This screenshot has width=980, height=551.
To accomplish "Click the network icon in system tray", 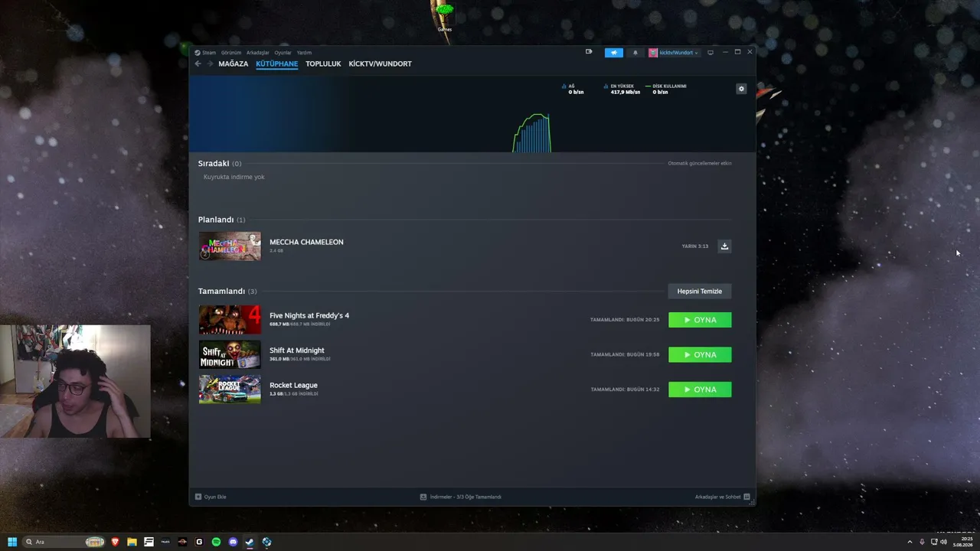I will pyautogui.click(x=933, y=542).
